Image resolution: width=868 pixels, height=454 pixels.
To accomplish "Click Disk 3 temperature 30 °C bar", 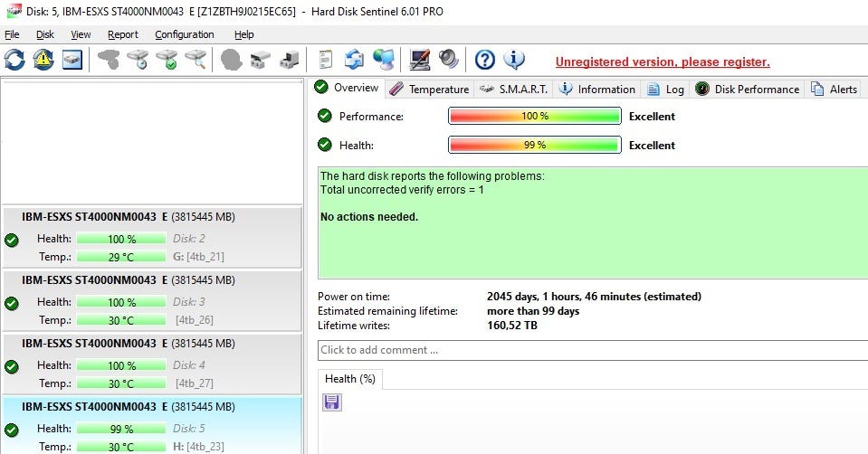I will coord(121,320).
